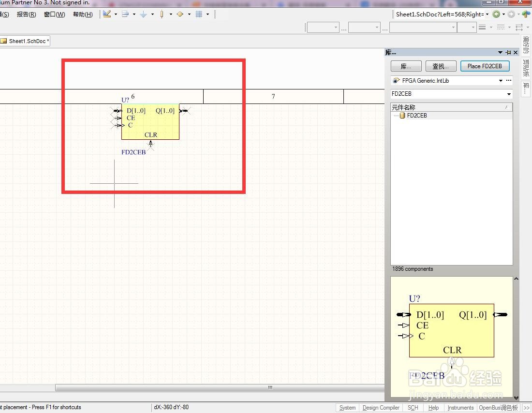Open the 报告(R) menu
The width and height of the screenshot is (532, 413).
click(x=26, y=14)
